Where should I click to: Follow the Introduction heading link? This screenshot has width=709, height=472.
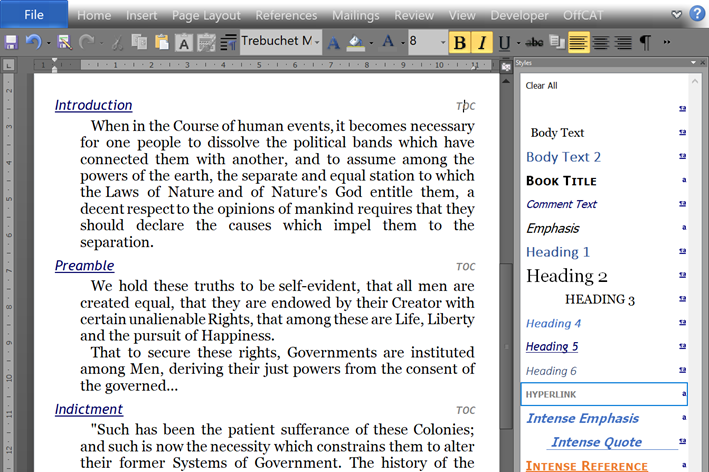94,105
